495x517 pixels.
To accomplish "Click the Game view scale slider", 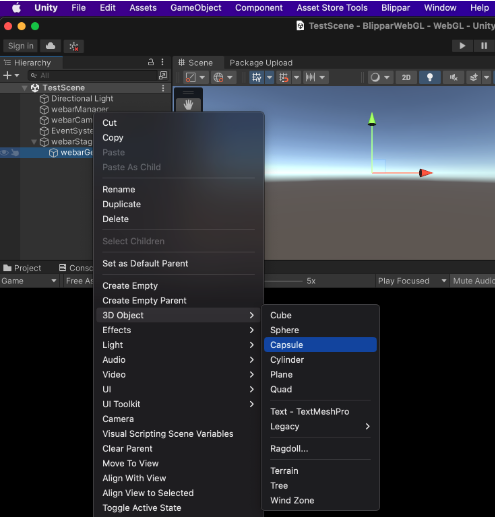I will pos(283,281).
